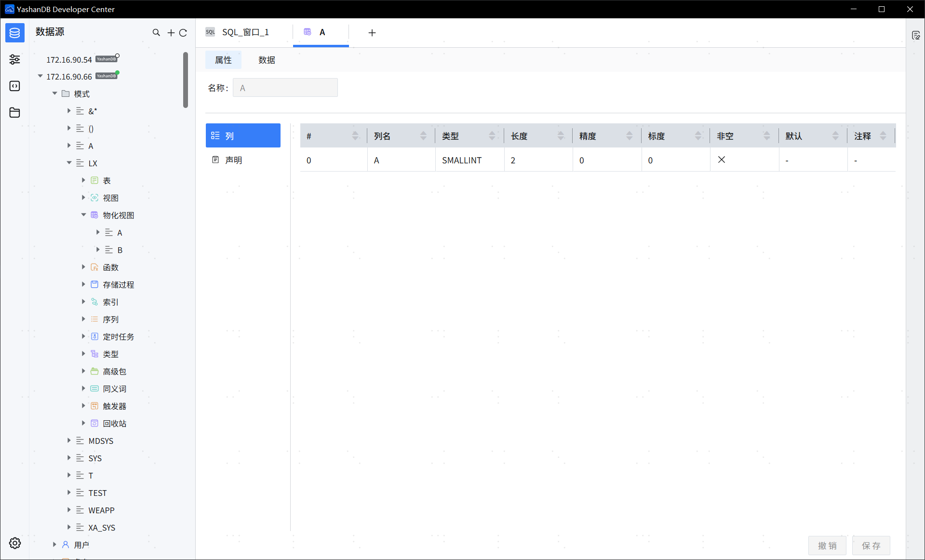Screen dimensions: 925x560
Task: Click the sliders configuration icon in left sidebar
Action: coord(14,59)
